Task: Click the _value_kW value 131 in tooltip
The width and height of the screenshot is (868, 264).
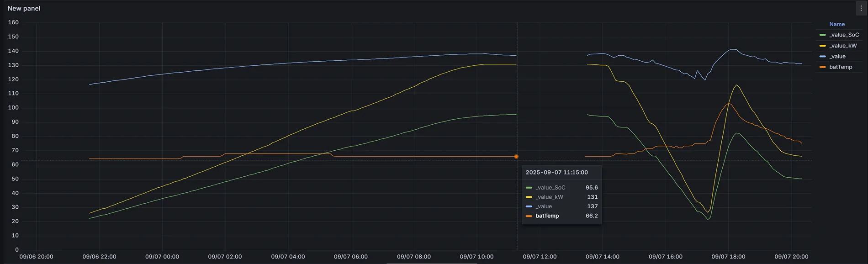Action: [x=592, y=197]
